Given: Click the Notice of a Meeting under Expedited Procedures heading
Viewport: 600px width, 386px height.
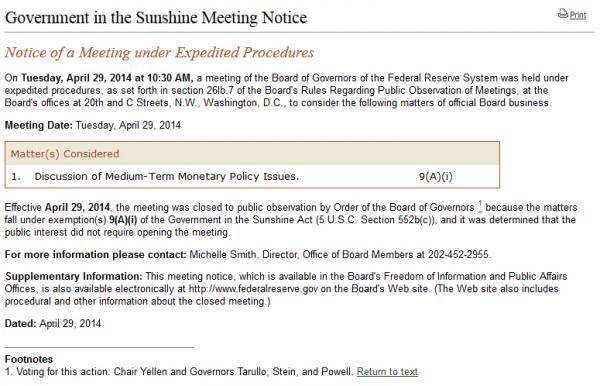Looking at the screenshot, I should point(159,52).
